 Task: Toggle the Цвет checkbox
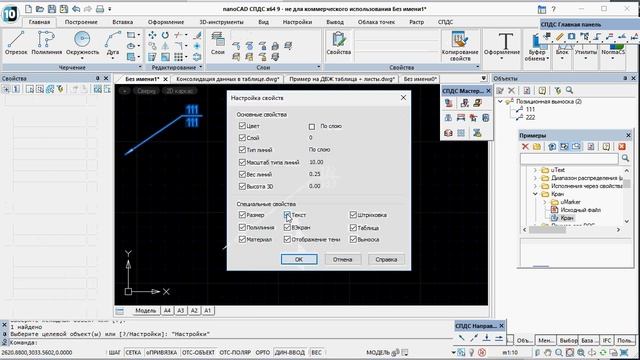click(x=242, y=126)
